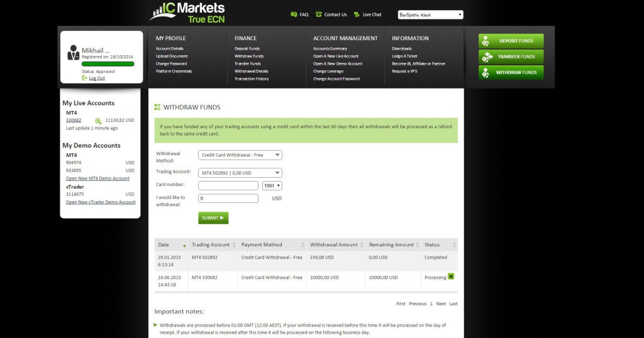Go to Last page of table
This screenshot has width=644, height=338.
point(453,303)
